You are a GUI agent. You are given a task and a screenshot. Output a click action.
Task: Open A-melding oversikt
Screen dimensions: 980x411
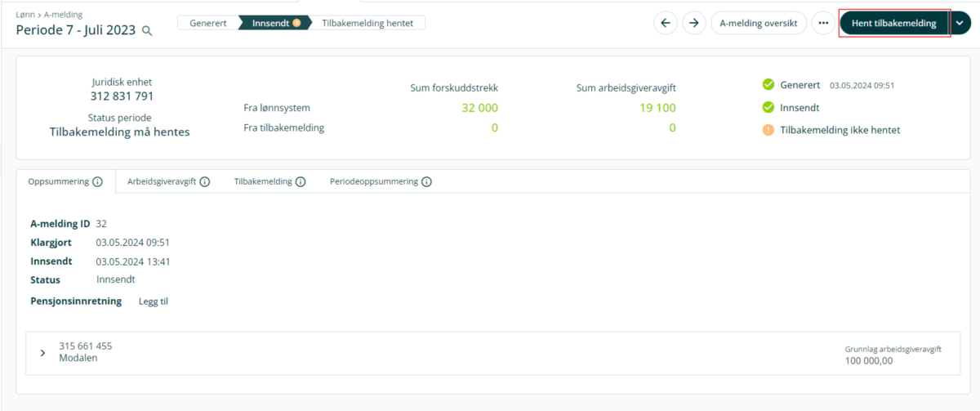click(758, 23)
